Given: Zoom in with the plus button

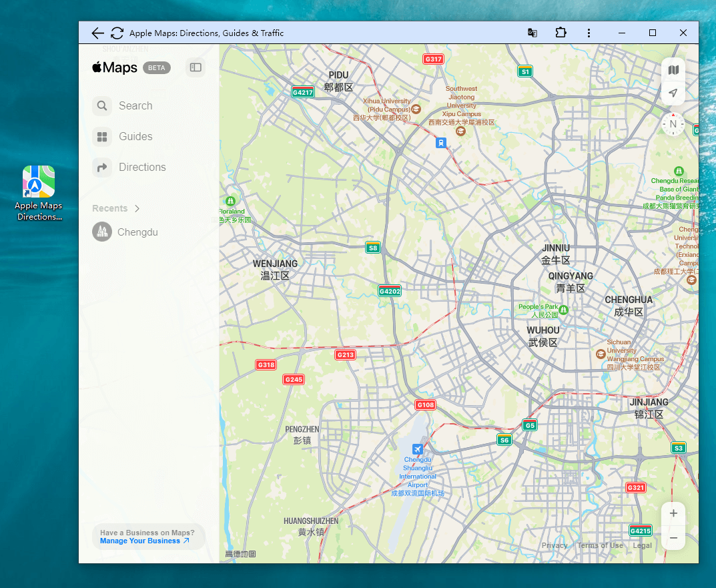Looking at the screenshot, I should tap(673, 513).
